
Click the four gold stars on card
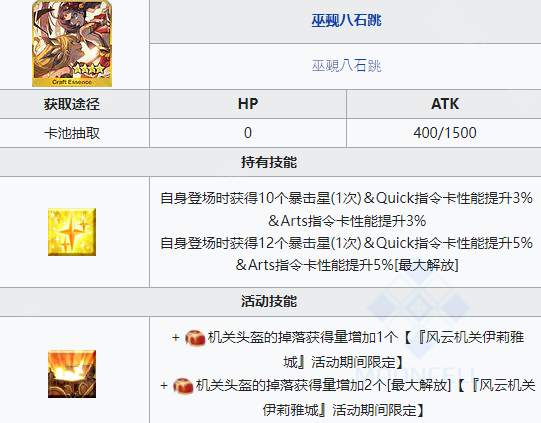point(89,69)
